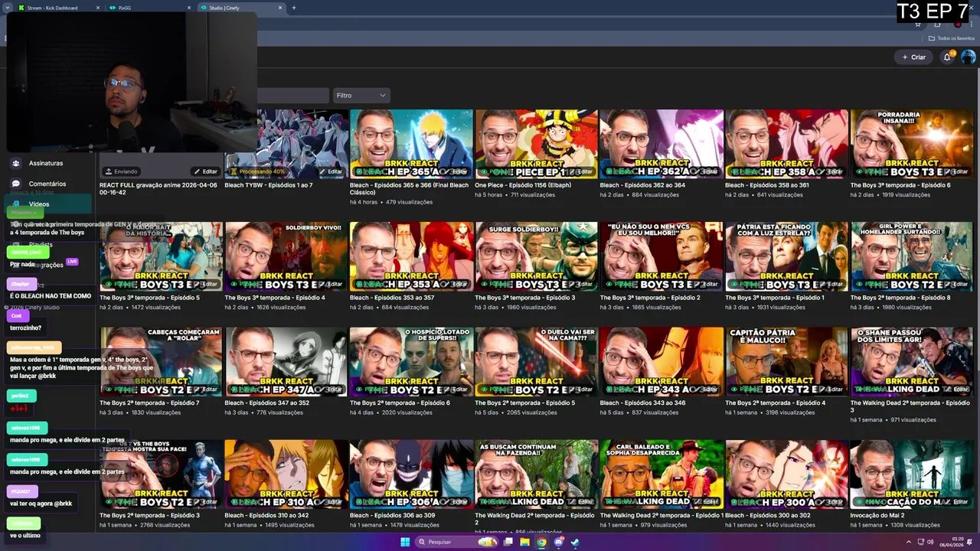The width and height of the screenshot is (980, 551).
Task: Open Google Chrome from the taskbar
Action: tap(541, 542)
